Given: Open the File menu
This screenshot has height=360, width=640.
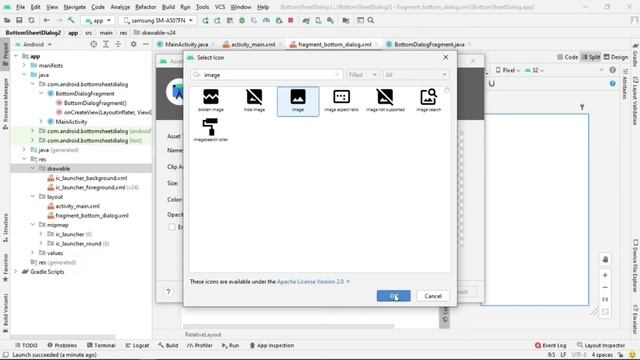Looking at the screenshot, I should (x=20, y=7).
